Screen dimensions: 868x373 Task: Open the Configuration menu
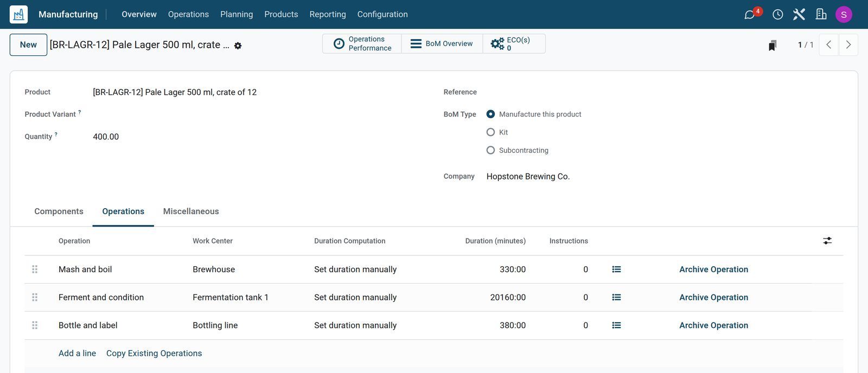[382, 15]
